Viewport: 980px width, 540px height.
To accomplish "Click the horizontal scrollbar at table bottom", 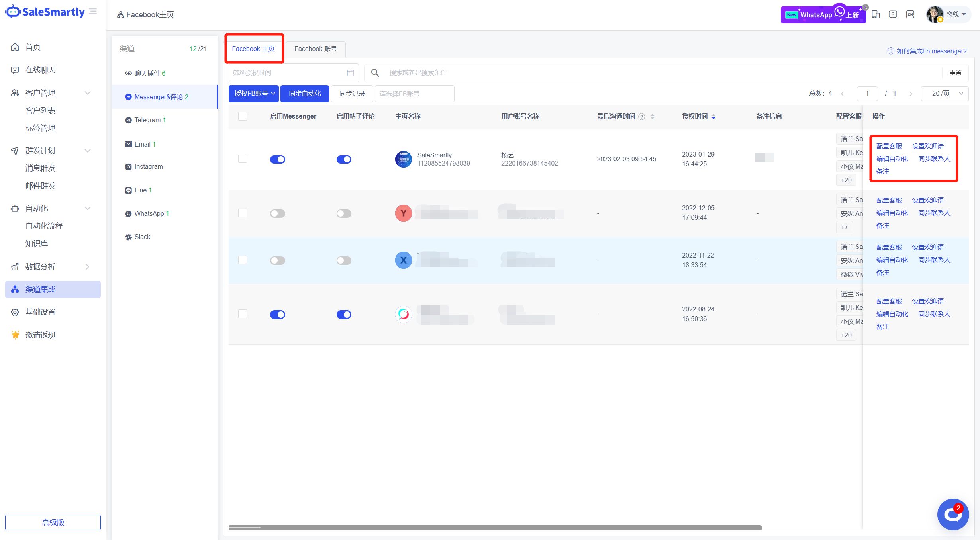I will (x=495, y=527).
